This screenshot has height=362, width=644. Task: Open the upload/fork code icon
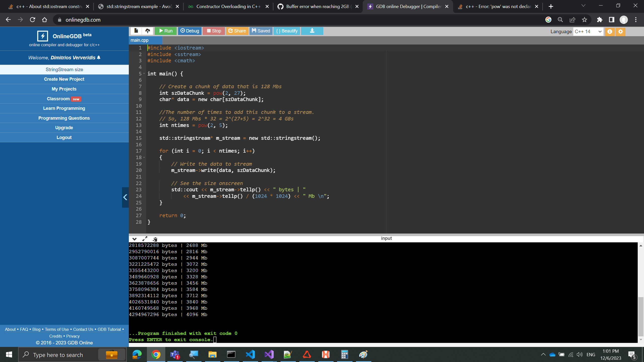(147, 31)
